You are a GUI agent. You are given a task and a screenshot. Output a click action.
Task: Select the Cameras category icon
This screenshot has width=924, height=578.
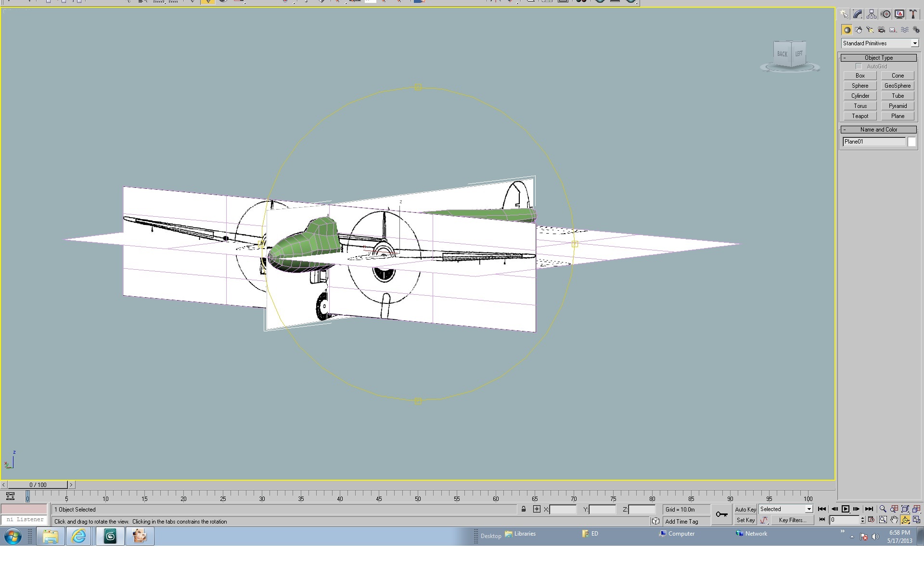tap(882, 30)
